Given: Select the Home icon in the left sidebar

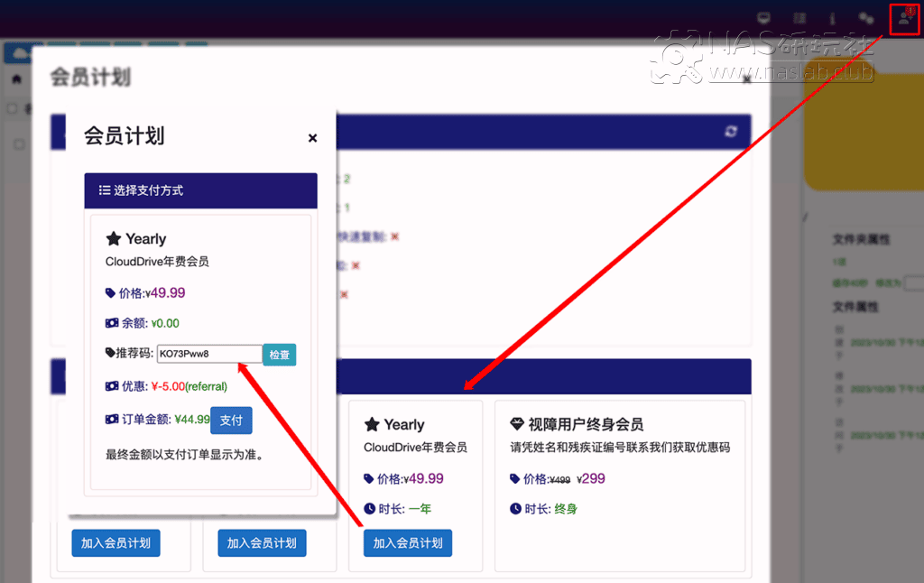Looking at the screenshot, I should (16, 78).
